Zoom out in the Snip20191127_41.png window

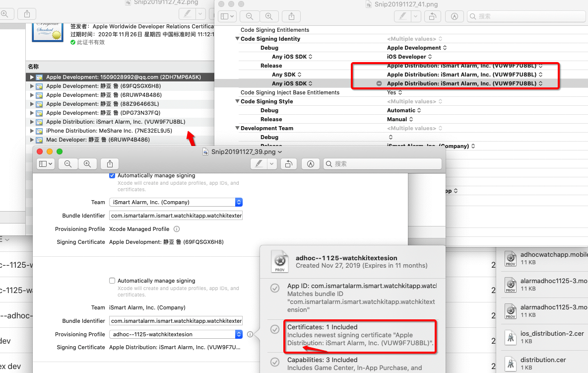point(250,16)
